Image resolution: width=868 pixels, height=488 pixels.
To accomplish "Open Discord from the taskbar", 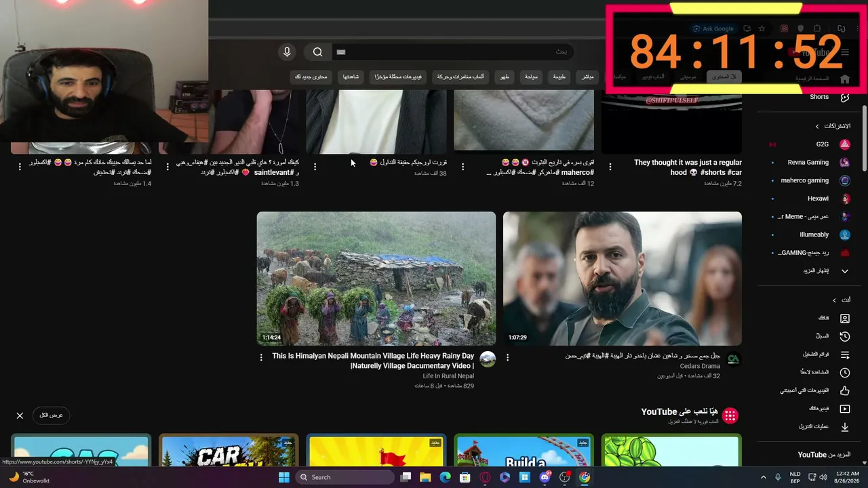I will [545, 477].
